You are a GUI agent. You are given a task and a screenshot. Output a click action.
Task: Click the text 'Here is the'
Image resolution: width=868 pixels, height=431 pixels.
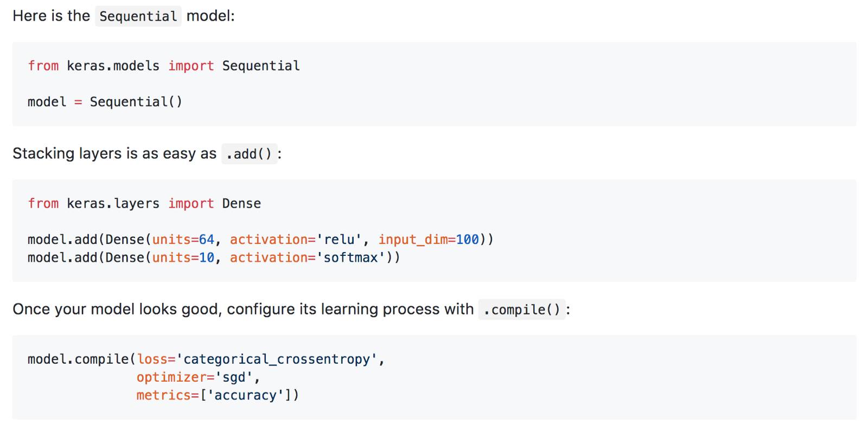[51, 16]
